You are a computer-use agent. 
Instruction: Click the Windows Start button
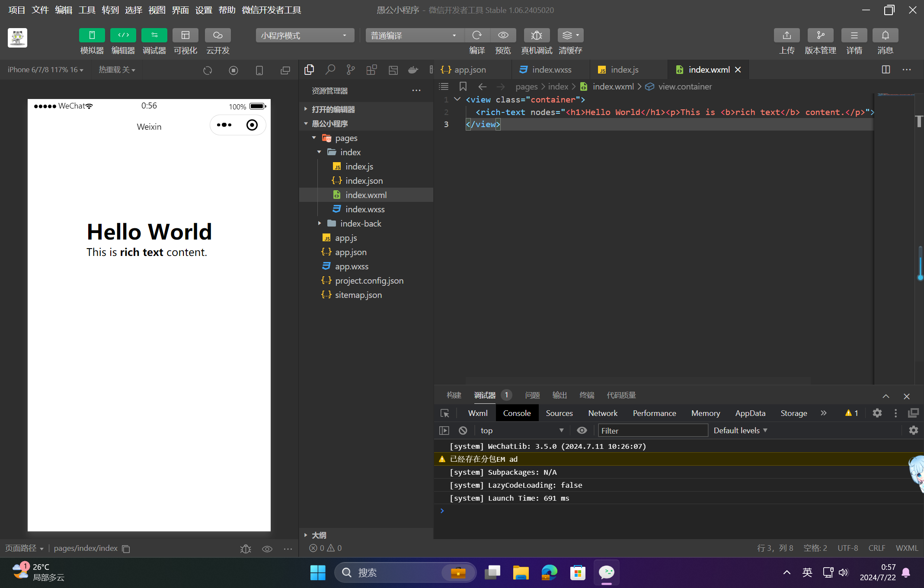pyautogui.click(x=318, y=572)
